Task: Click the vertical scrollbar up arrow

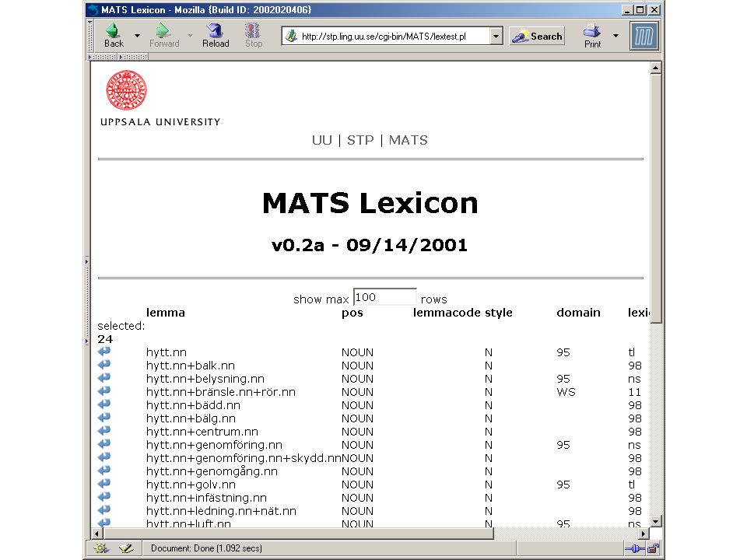Action: (x=655, y=68)
